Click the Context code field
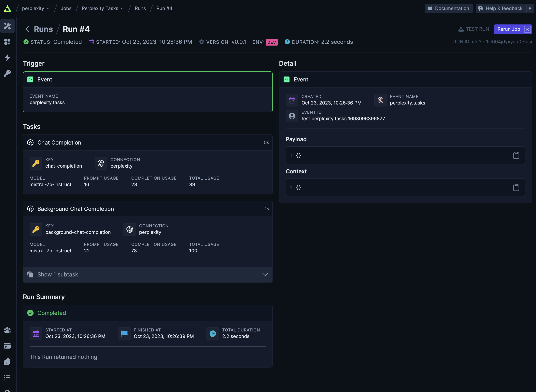Screen dimensions: 536x392 click(405, 188)
